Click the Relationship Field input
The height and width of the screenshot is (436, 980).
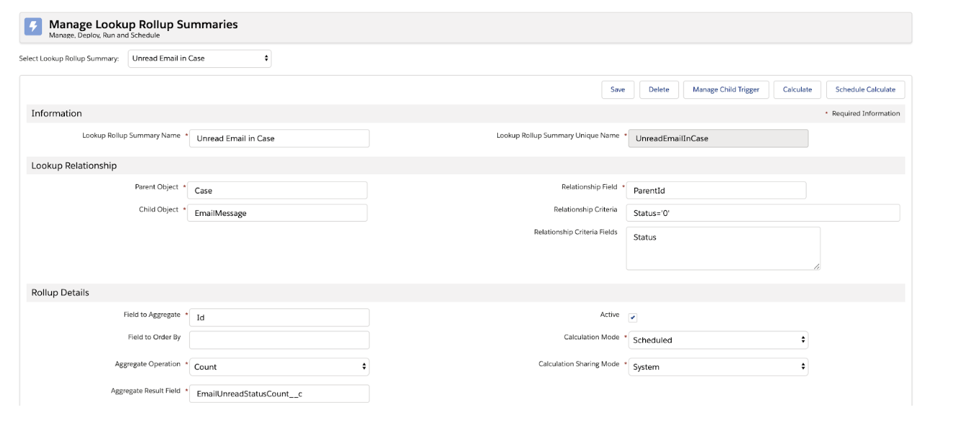pyautogui.click(x=716, y=191)
